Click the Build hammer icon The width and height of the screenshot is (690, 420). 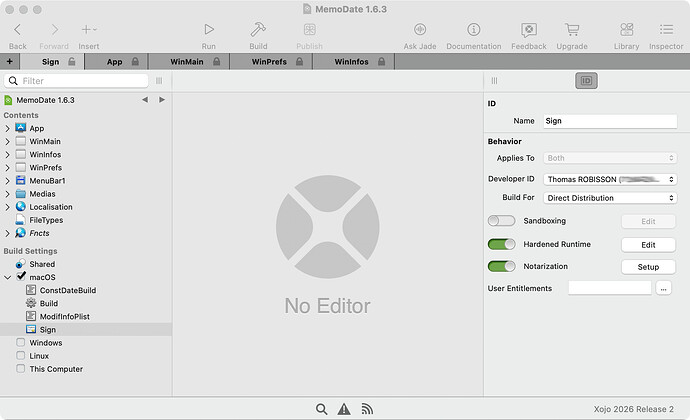click(258, 29)
